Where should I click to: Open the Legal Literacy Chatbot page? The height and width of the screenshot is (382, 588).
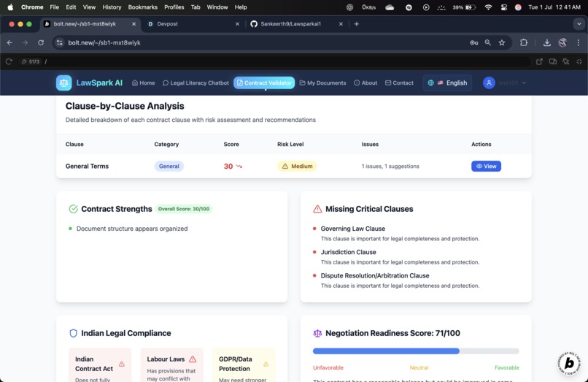196,83
